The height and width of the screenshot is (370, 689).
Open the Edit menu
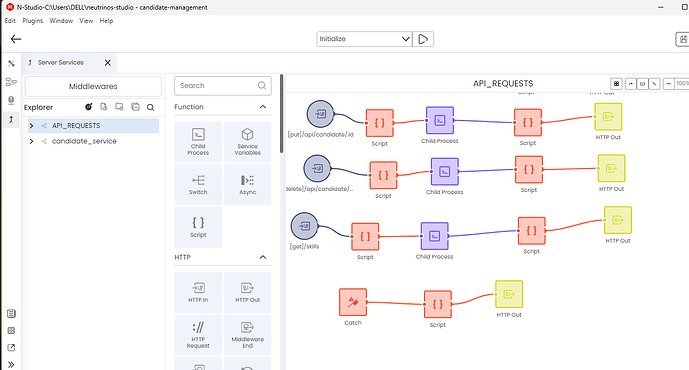[x=10, y=21]
